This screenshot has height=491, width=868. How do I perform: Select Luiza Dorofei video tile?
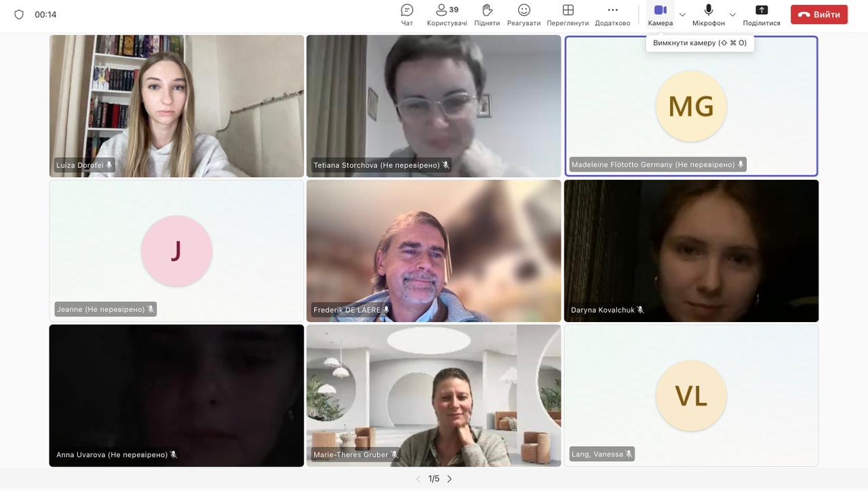pos(176,106)
